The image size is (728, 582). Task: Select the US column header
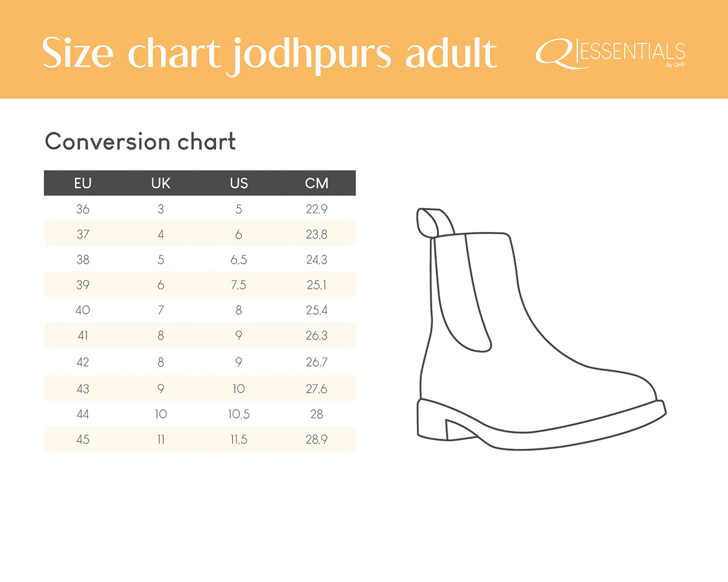(239, 183)
